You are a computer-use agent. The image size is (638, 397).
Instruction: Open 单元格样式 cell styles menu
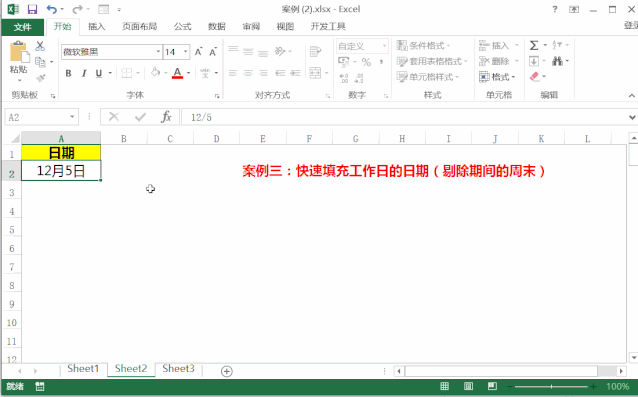pyautogui.click(x=428, y=77)
